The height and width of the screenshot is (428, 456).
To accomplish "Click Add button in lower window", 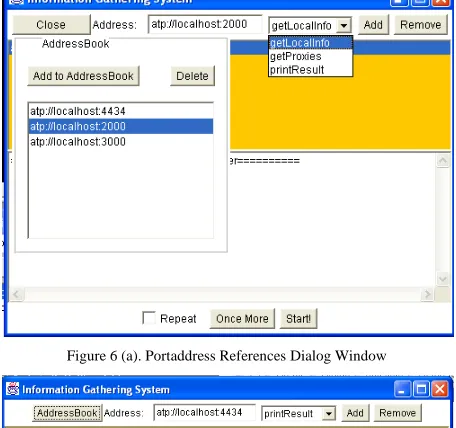I will pyautogui.click(x=355, y=413).
